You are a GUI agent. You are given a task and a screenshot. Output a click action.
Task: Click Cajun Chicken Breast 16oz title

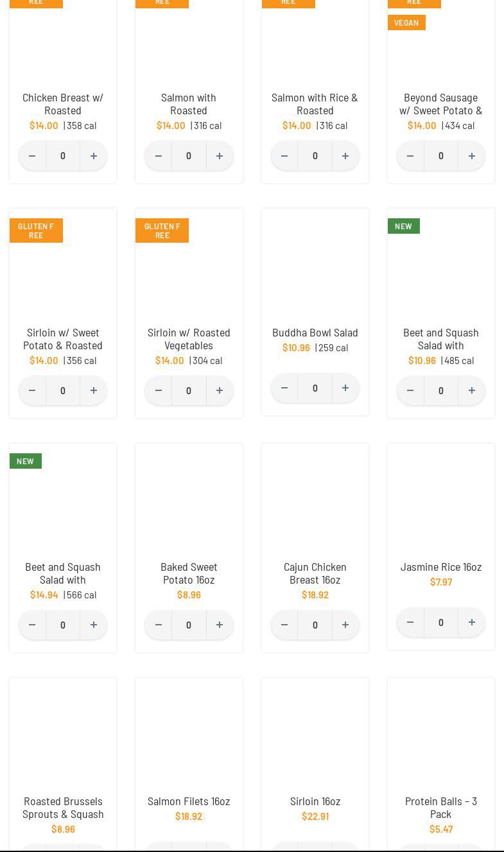315,573
